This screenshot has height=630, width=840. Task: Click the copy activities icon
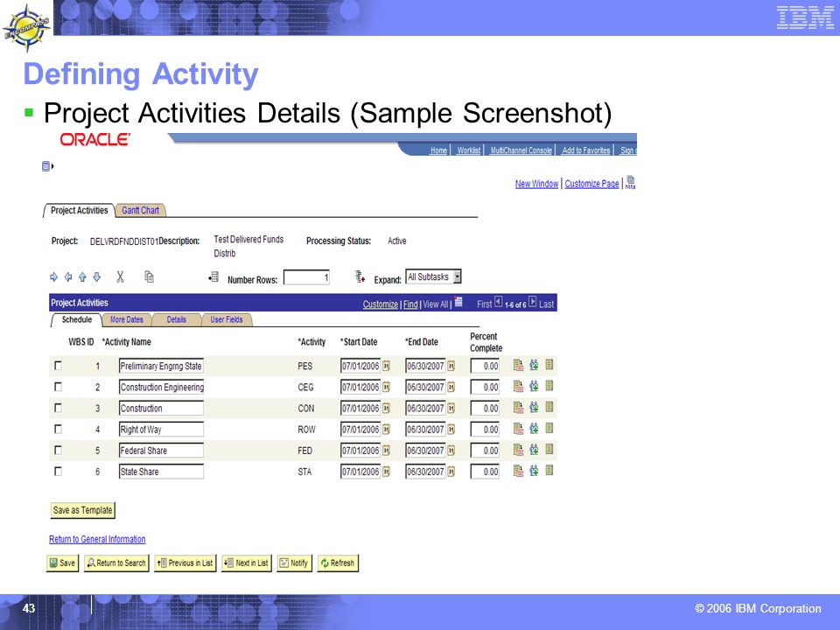pyautogui.click(x=149, y=276)
